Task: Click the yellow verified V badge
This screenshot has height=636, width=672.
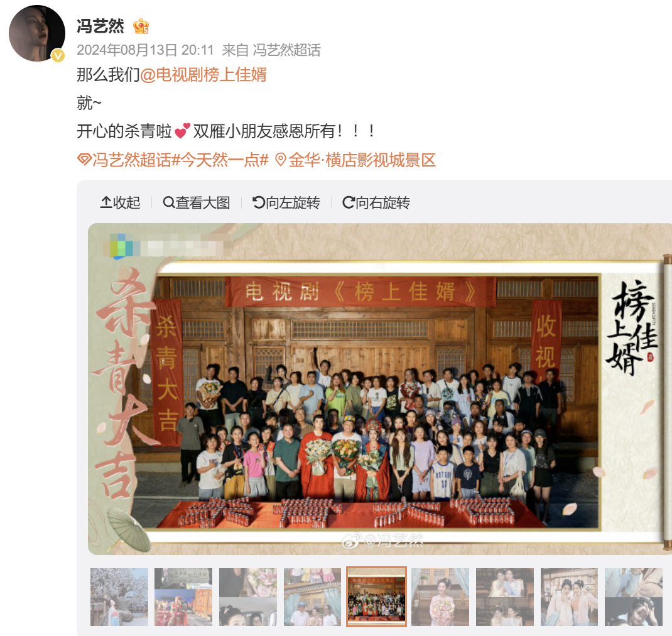Action: (58, 56)
